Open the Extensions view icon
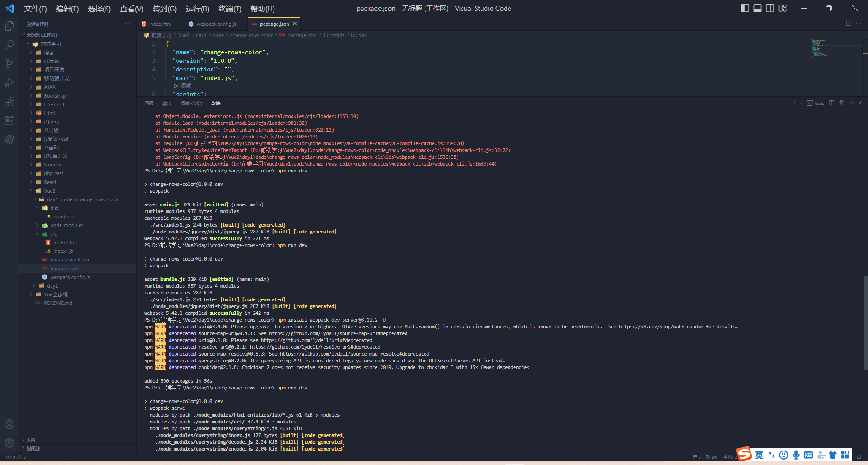The width and height of the screenshot is (868, 465). point(9,101)
